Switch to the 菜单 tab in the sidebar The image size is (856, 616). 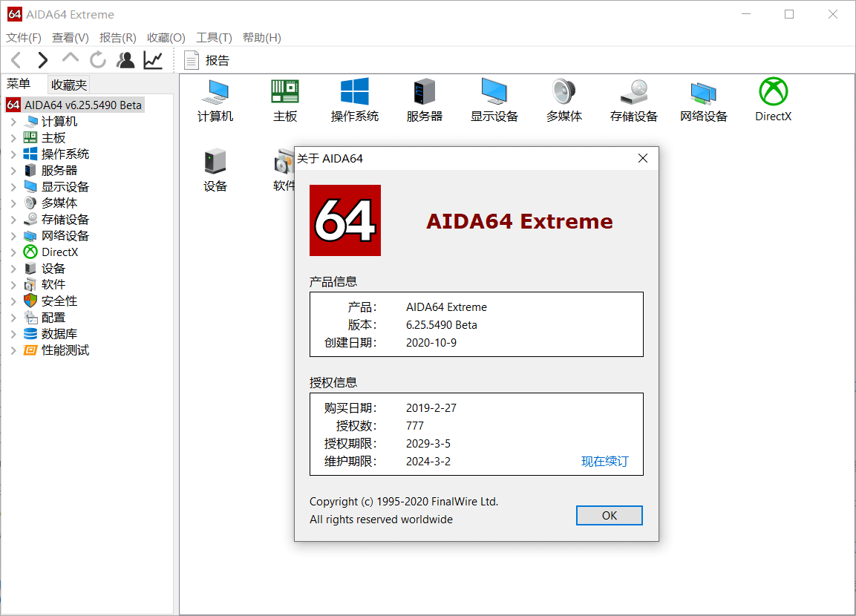[x=19, y=84]
